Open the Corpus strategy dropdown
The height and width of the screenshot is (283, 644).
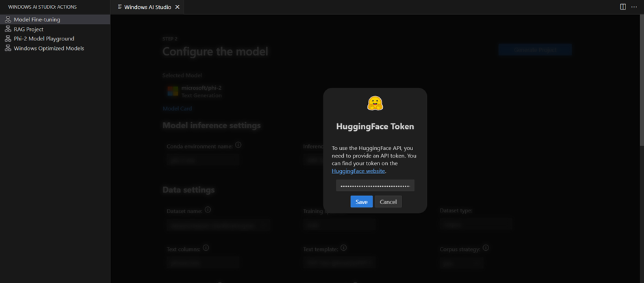461,262
